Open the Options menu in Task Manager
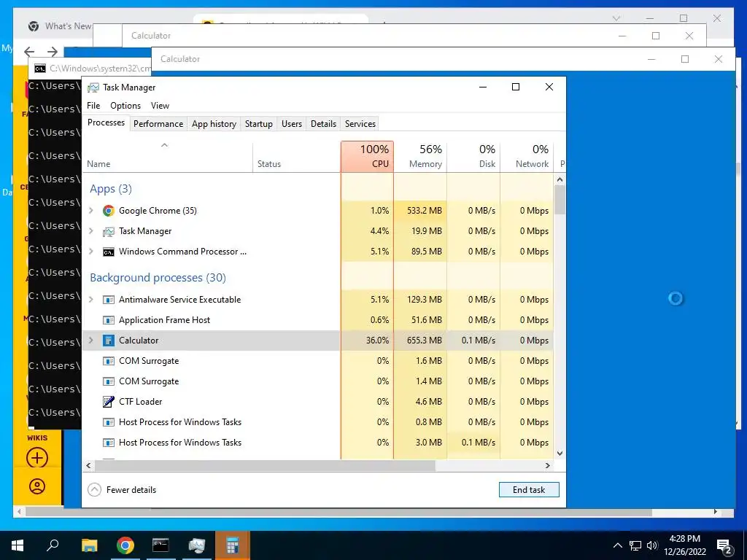This screenshot has height=560, width=747. [125, 106]
